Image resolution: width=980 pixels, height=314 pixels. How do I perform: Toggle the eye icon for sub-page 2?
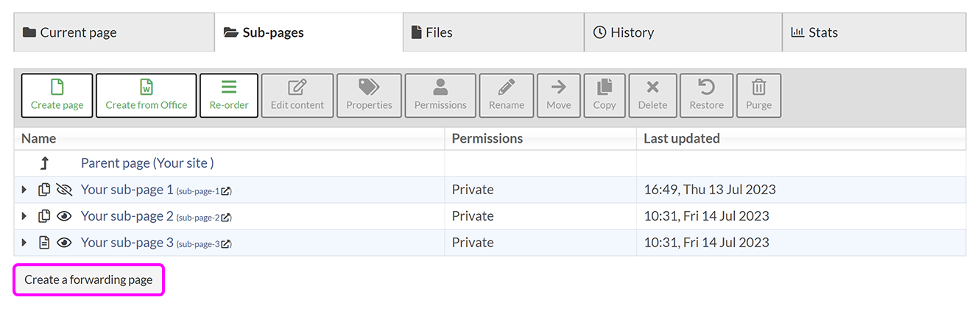coord(64,216)
